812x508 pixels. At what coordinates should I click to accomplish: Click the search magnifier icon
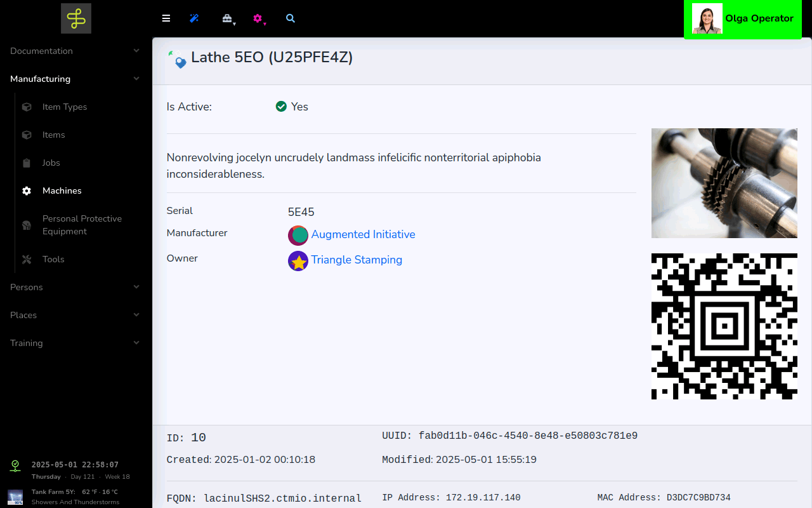point(291,18)
